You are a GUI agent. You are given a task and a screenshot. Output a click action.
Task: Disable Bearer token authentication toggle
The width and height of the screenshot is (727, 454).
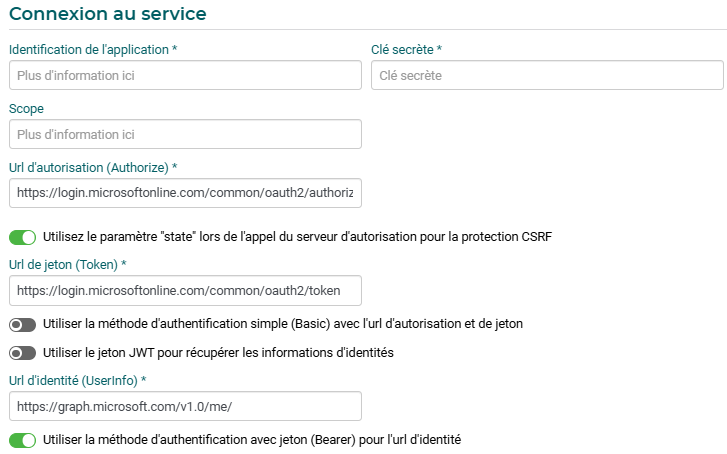(22, 440)
